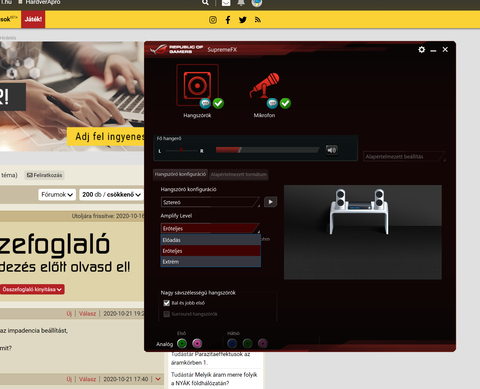Select the Mikrofon microphone device icon
480x389 pixels.
tap(265, 85)
